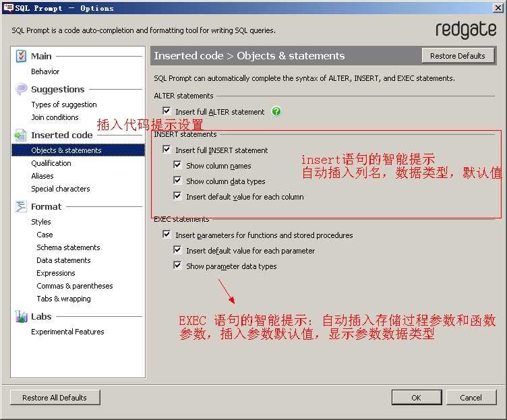The image size is (507, 420).
Task: Toggle Insert full ALTER statement checkbox
Action: [x=167, y=111]
